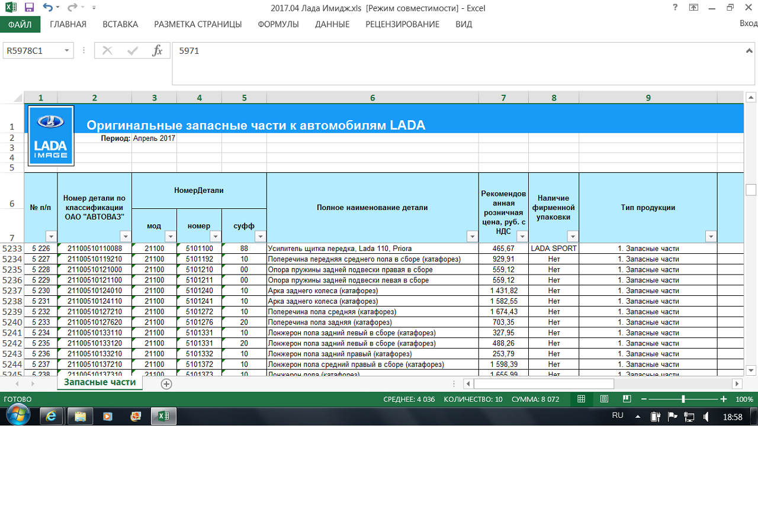Screen dimensions: 758x532
Task: Open filter dropdown for номер column
Action: click(216, 237)
